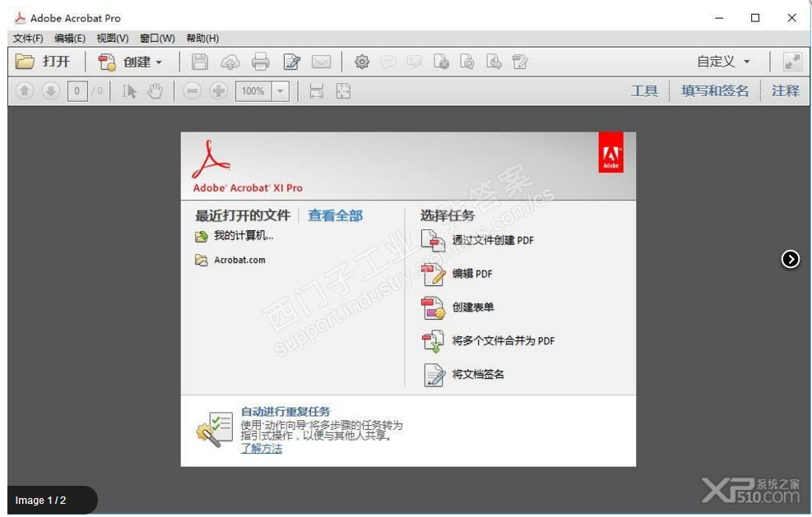Click the Save floppy disk icon

(199, 62)
